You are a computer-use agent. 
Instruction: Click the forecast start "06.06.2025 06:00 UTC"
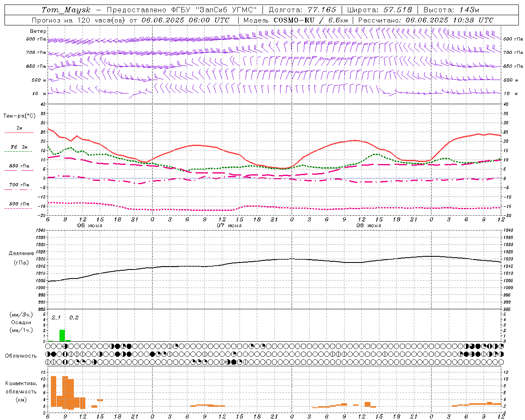pyautogui.click(x=185, y=20)
